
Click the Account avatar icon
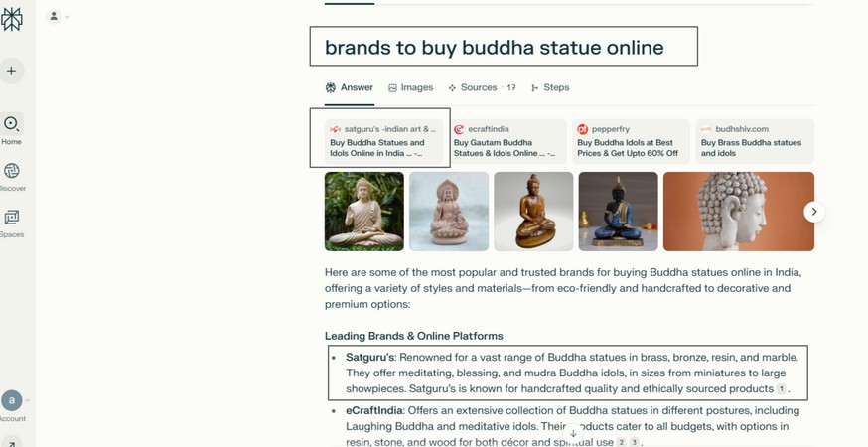pyautogui.click(x=11, y=400)
